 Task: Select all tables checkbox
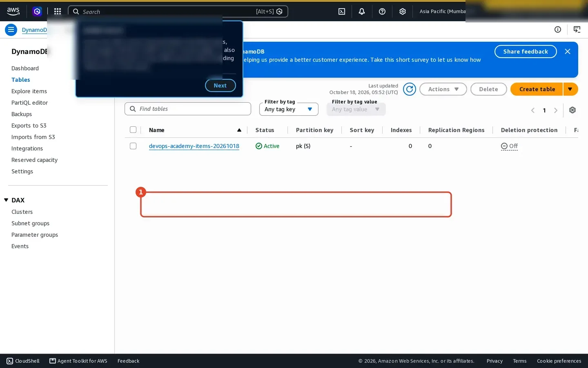[133, 130]
